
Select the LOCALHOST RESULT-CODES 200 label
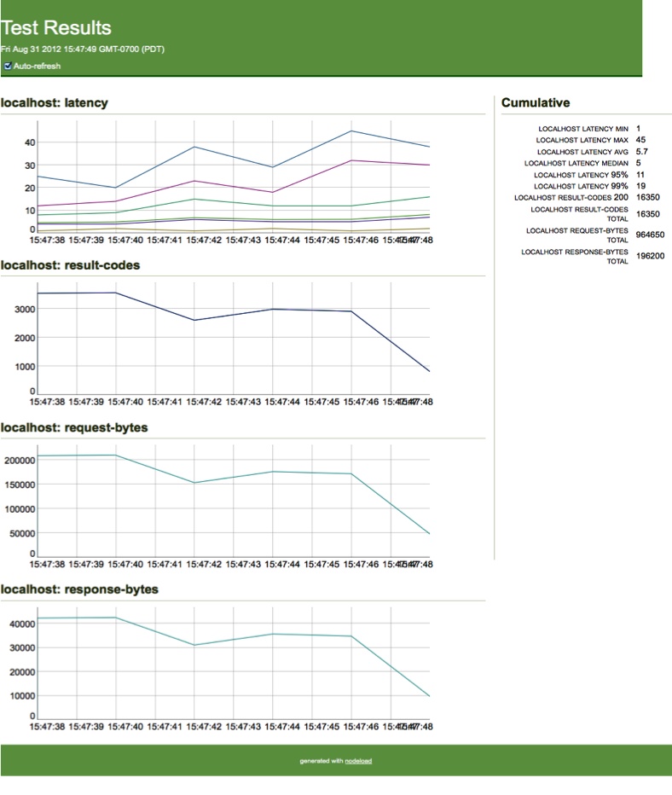coord(571,197)
